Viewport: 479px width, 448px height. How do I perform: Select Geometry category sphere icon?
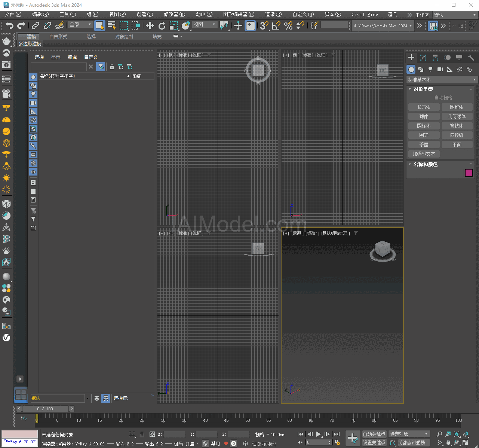(411, 69)
